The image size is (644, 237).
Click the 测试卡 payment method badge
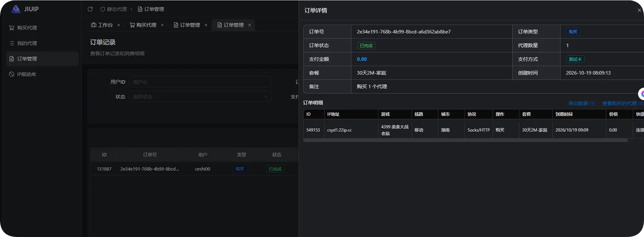575,59
